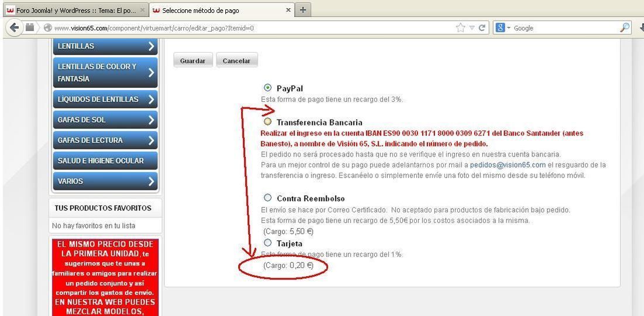Open the GAFAS DE SOL category

[105, 120]
